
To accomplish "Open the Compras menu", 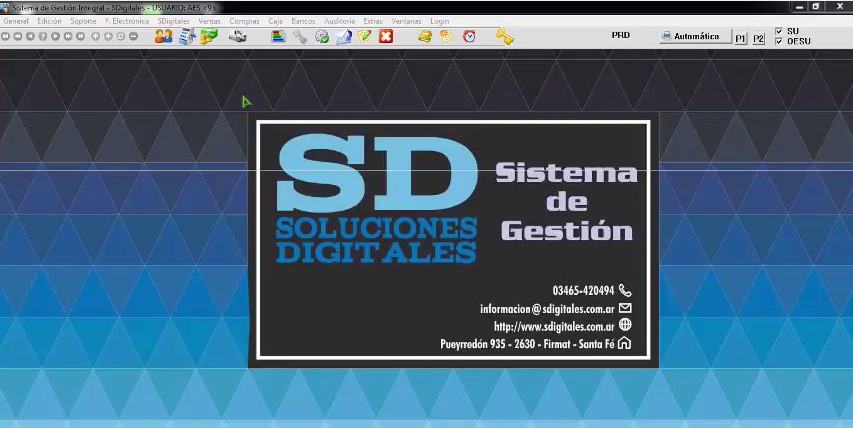I will (x=244, y=21).
